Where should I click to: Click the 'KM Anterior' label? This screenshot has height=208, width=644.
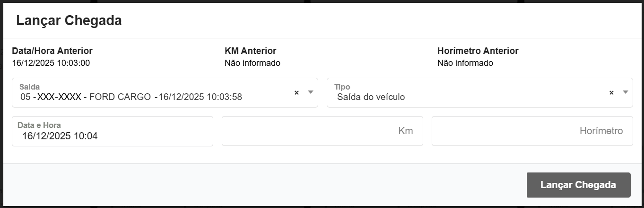point(251,51)
